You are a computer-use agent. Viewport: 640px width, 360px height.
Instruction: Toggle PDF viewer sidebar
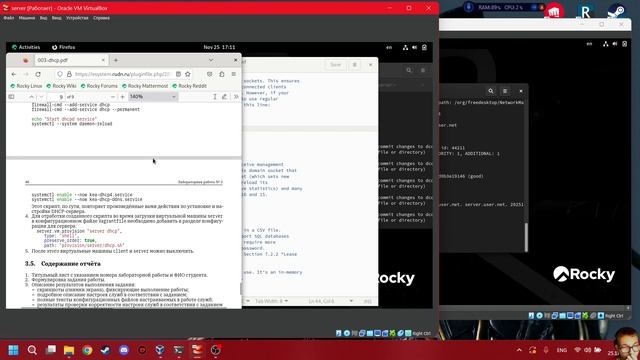point(11,97)
